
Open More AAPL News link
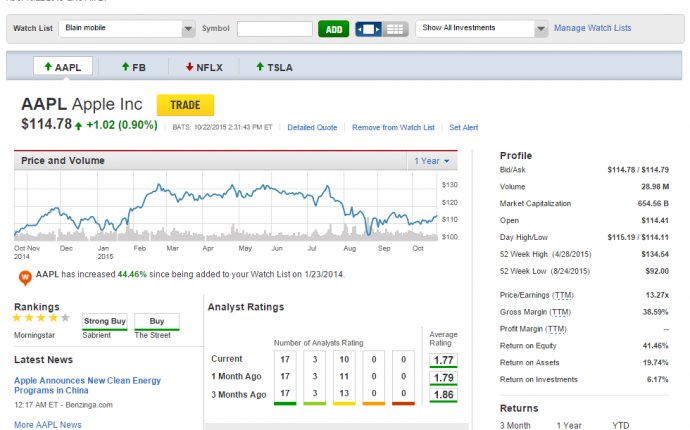coord(48,425)
